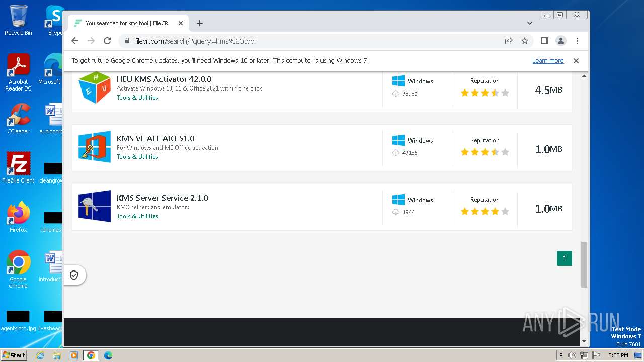Open Chrome three-dot menu

(x=577, y=41)
